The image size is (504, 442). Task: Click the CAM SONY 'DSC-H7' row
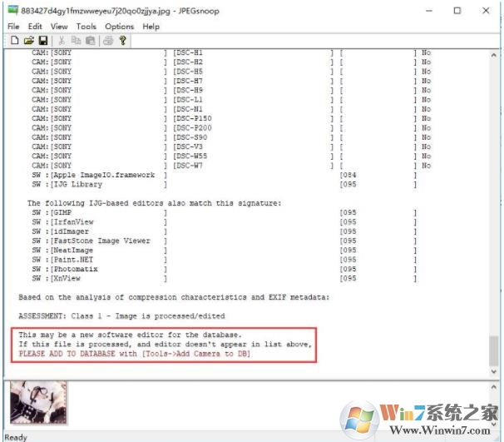(x=231, y=81)
